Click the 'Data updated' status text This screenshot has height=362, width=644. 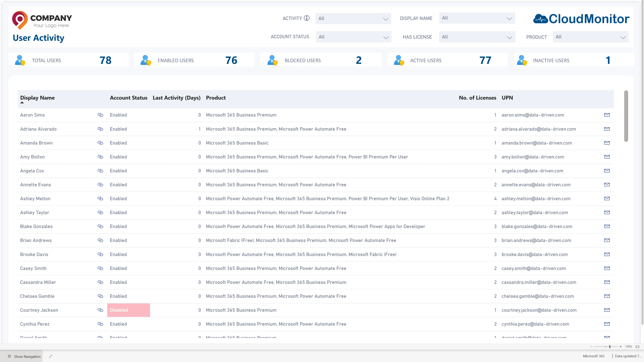[628, 356]
